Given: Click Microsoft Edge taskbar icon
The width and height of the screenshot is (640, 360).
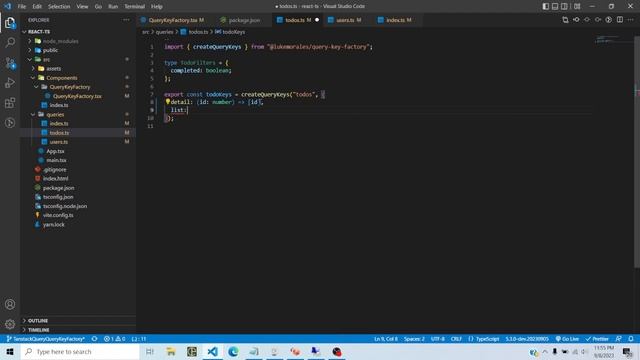Looking at the screenshot, I should 233,351.
